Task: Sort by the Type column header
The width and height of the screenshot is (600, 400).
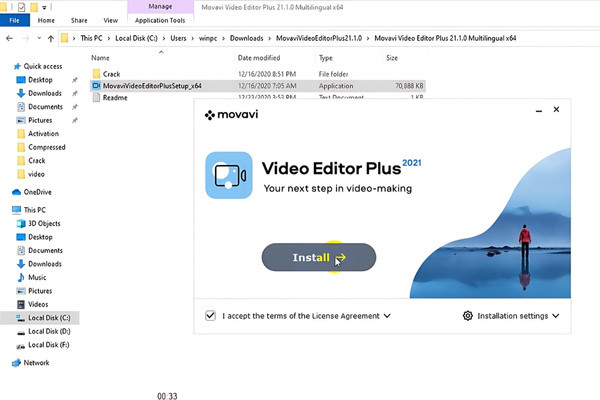Action: 326,58
